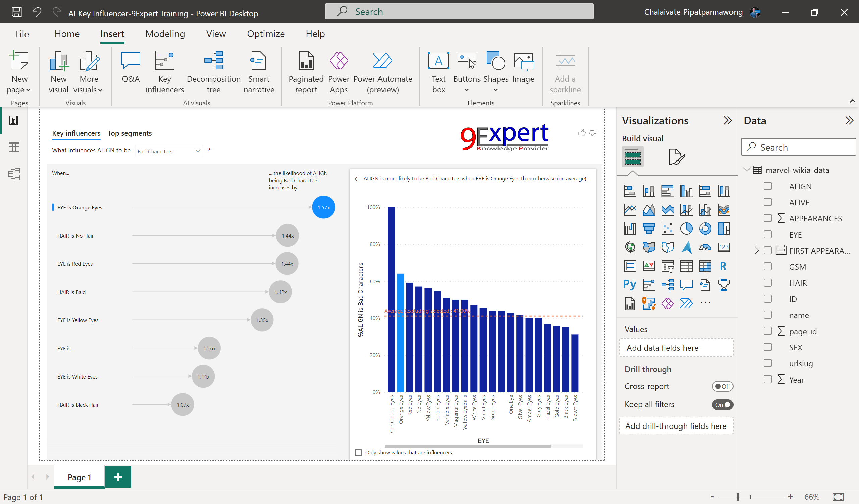Viewport: 859px width, 504px height.
Task: Turn off the Keep all filters toggle
Action: click(722, 404)
